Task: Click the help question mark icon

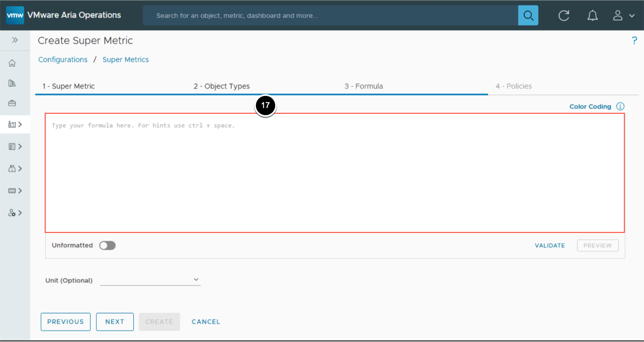Action: point(634,41)
